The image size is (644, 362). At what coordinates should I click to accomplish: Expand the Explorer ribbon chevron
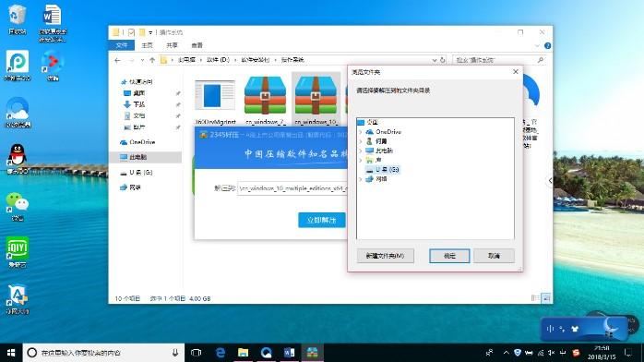click(x=537, y=45)
